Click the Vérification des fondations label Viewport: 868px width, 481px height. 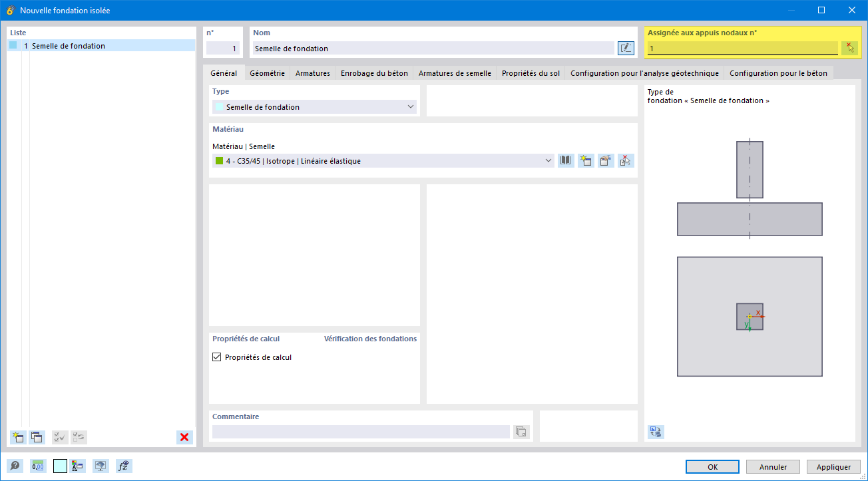(x=370, y=339)
